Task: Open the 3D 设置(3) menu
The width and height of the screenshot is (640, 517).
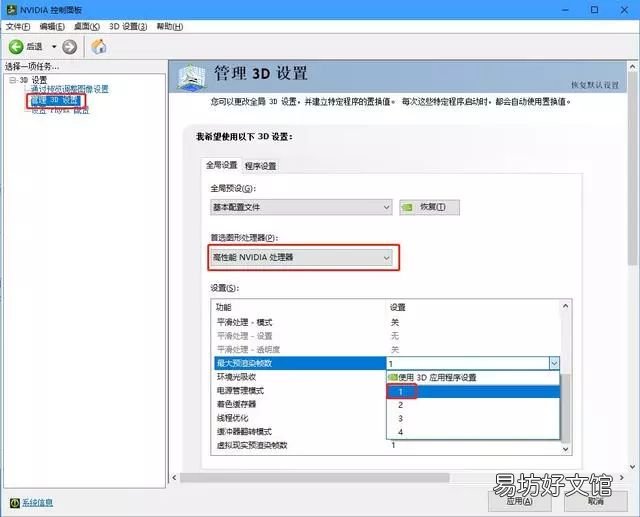Action: coord(128,27)
